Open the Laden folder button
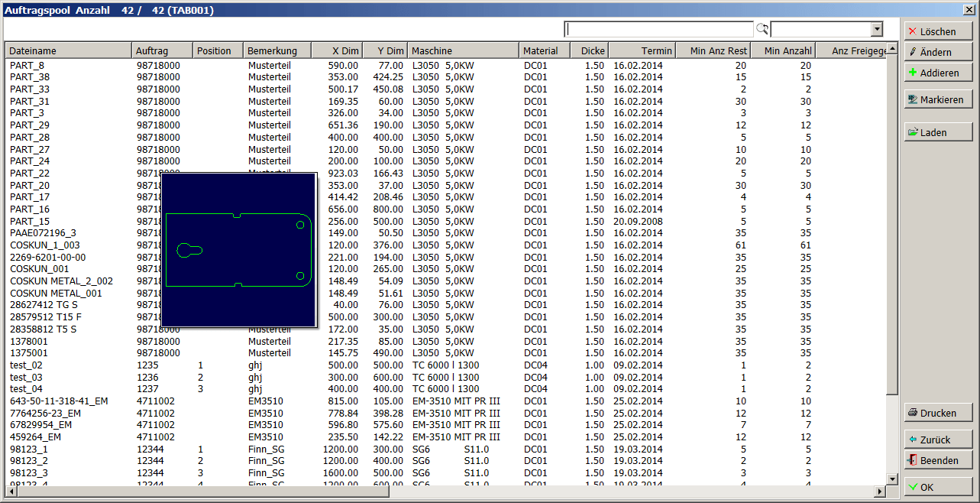The width and height of the screenshot is (980, 503). point(938,132)
